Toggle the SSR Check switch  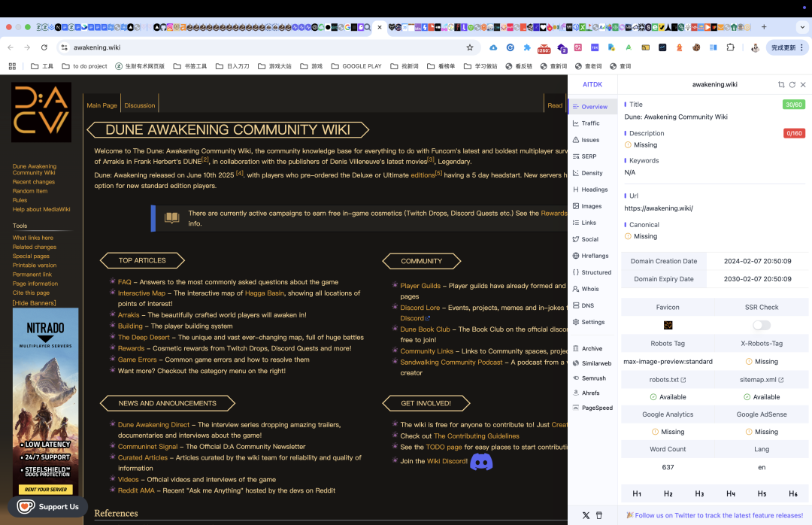point(761,325)
